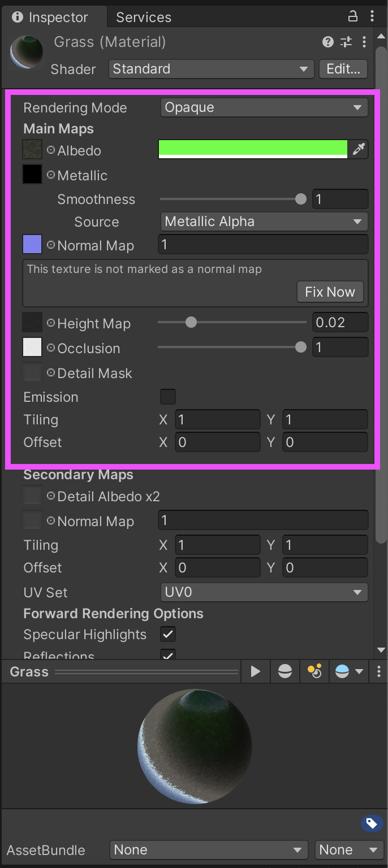Open the material help reference icon
The width and height of the screenshot is (388, 868).
pyautogui.click(x=327, y=42)
